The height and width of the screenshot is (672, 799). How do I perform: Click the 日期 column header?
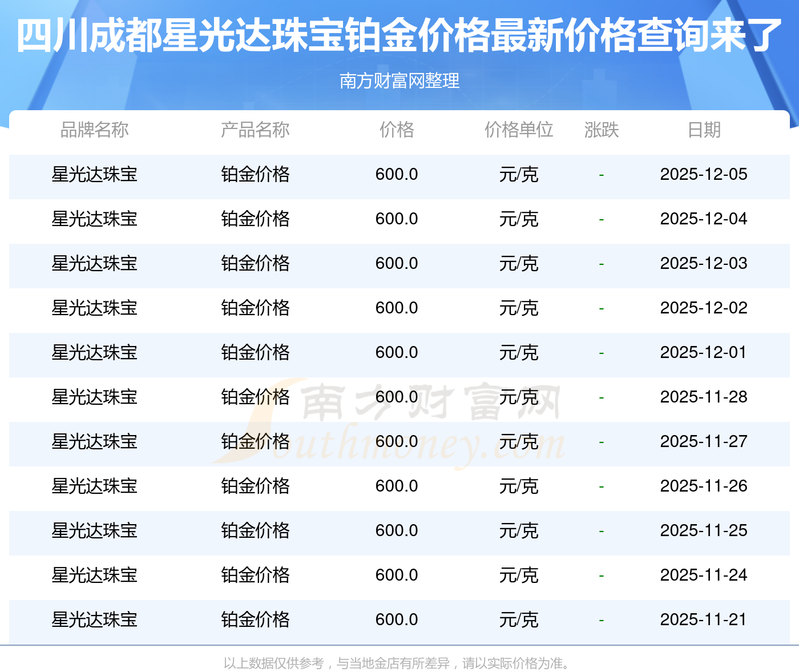[x=704, y=130]
